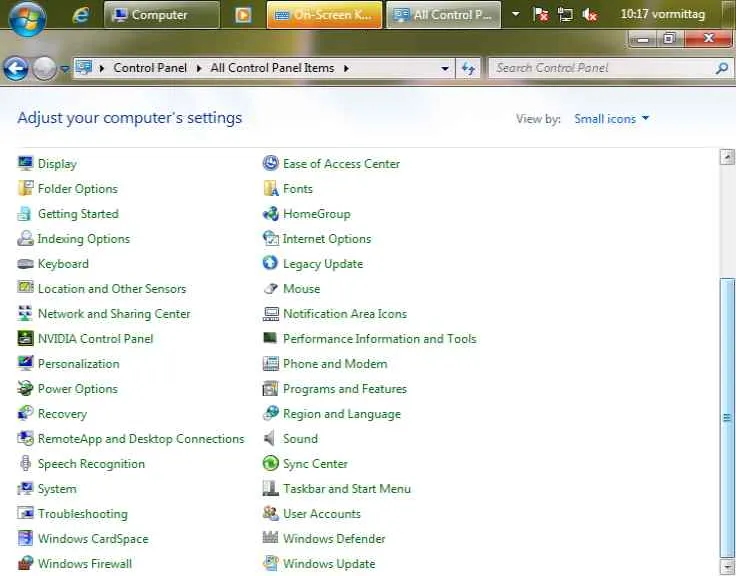Click the scrollbar up arrow
The image size is (736, 576).
click(727, 156)
